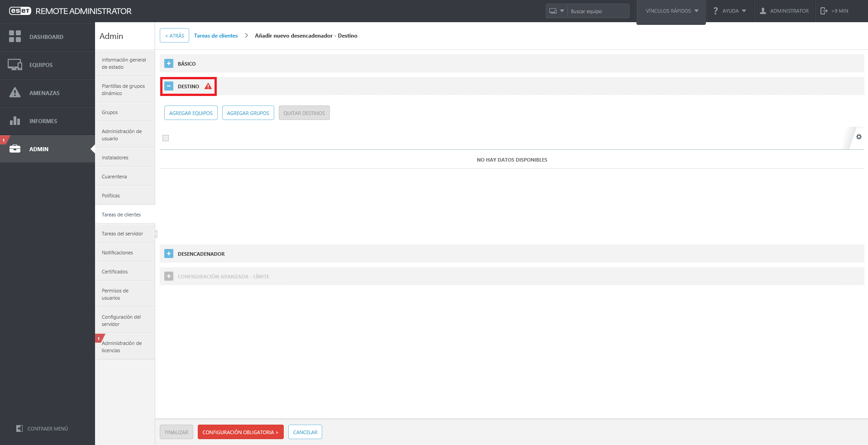Open the Instaladores menu item
The width and height of the screenshot is (868, 445).
(125, 158)
